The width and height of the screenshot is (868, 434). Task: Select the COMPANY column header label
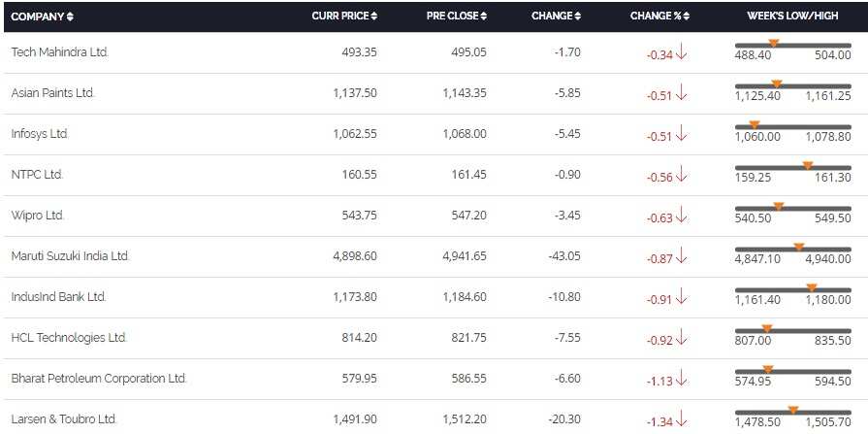click(37, 17)
